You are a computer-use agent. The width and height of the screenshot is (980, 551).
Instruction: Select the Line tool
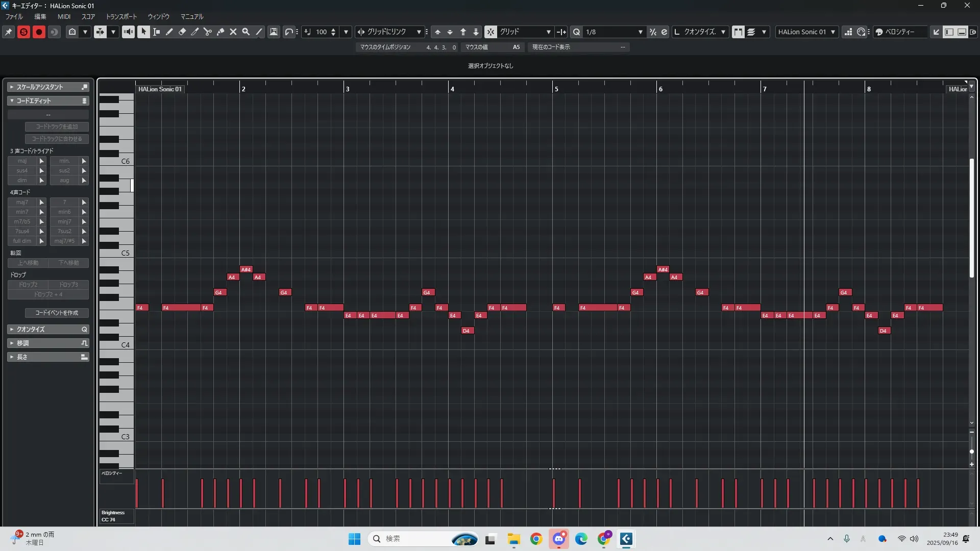tap(259, 32)
